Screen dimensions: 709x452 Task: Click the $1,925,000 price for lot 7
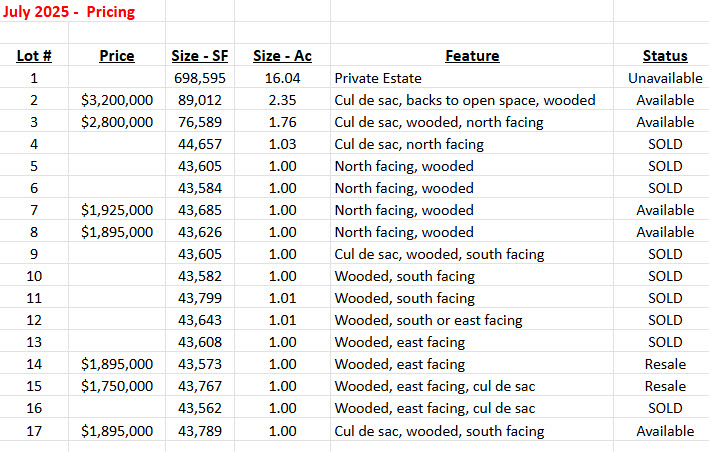coord(117,210)
